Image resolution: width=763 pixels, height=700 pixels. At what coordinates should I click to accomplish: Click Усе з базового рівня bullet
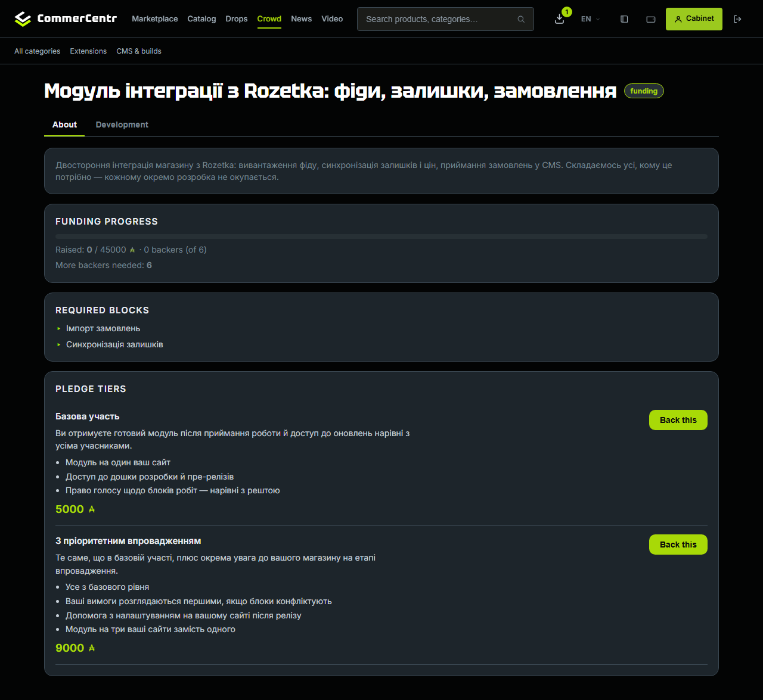[107, 587]
